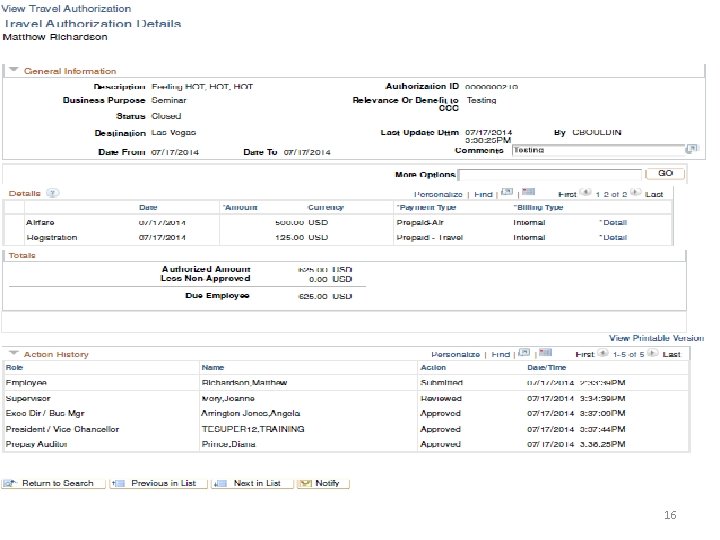Click Personalize link in Action History
The height and width of the screenshot is (540, 720).
click(x=456, y=354)
